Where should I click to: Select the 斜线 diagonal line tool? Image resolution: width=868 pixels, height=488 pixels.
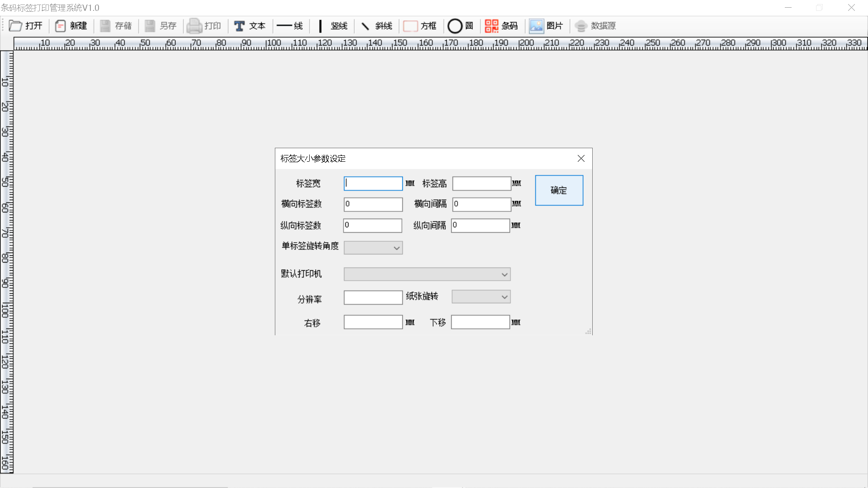(x=377, y=26)
